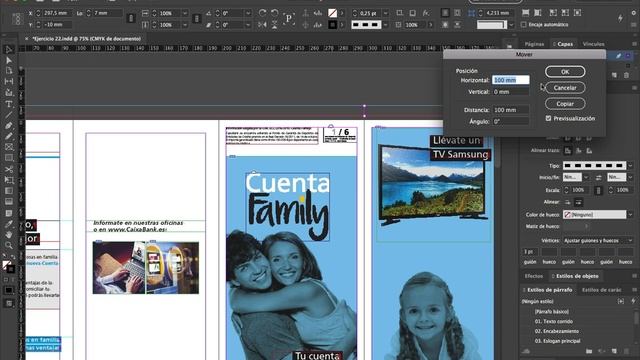Switch to the Páginas tab
Screen dimensions: 640x360
(534, 44)
